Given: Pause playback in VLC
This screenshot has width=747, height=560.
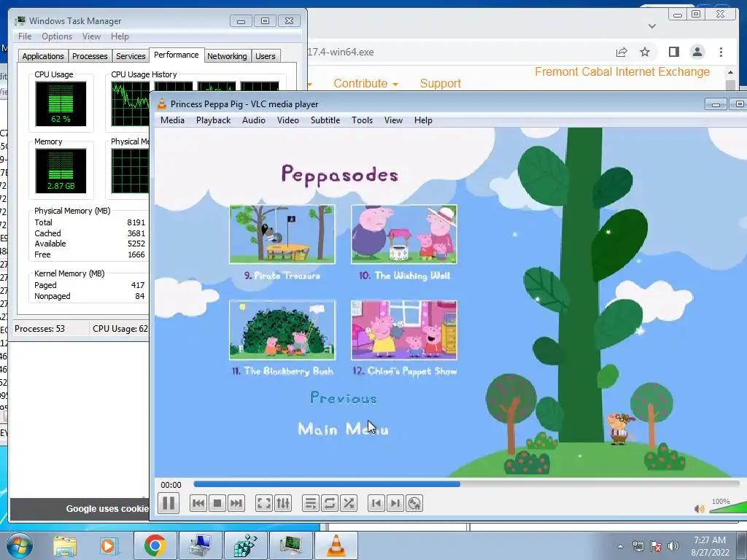Looking at the screenshot, I should tap(169, 503).
